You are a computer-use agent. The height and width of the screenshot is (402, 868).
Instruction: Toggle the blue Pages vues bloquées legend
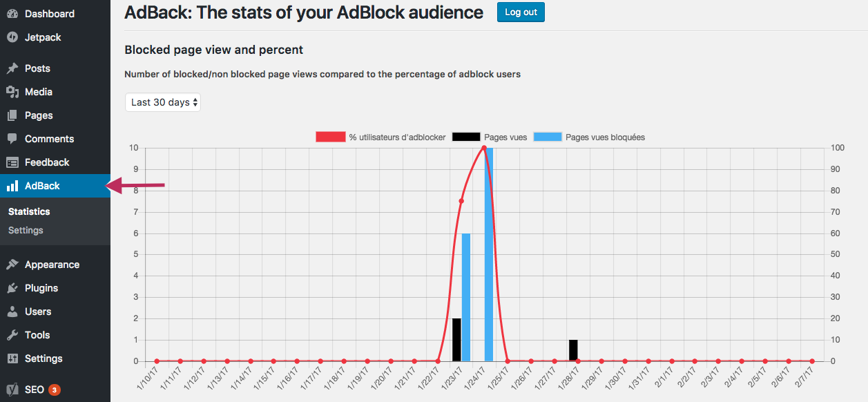pyautogui.click(x=548, y=137)
